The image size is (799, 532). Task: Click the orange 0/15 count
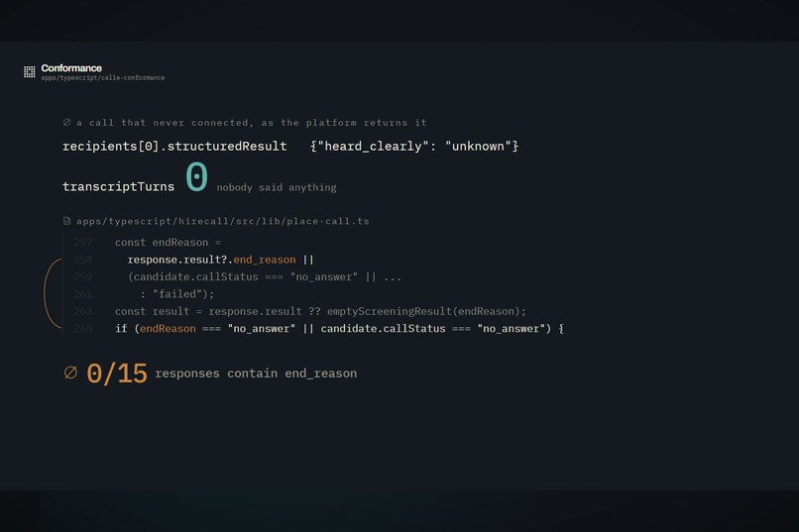point(117,373)
